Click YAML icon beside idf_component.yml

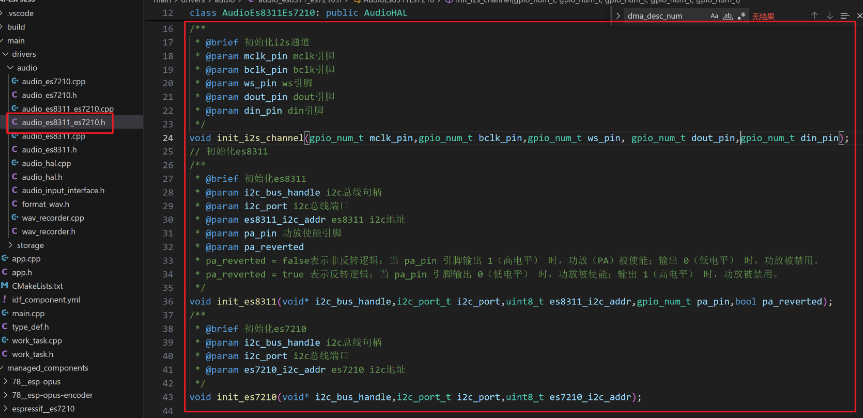5,300
